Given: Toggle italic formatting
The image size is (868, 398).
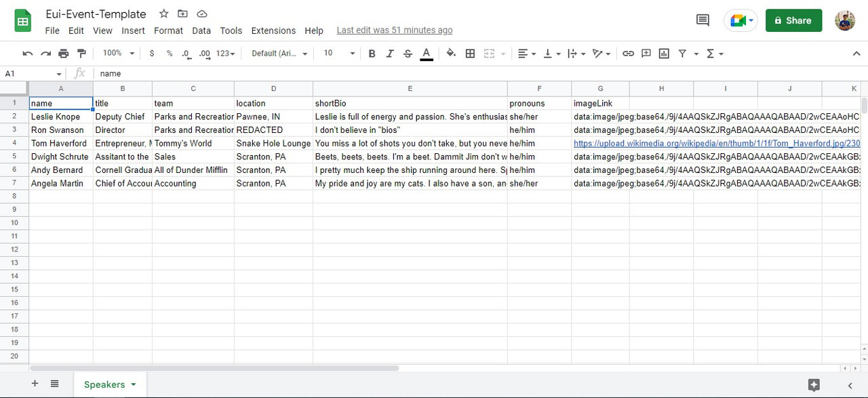Looking at the screenshot, I should [389, 54].
